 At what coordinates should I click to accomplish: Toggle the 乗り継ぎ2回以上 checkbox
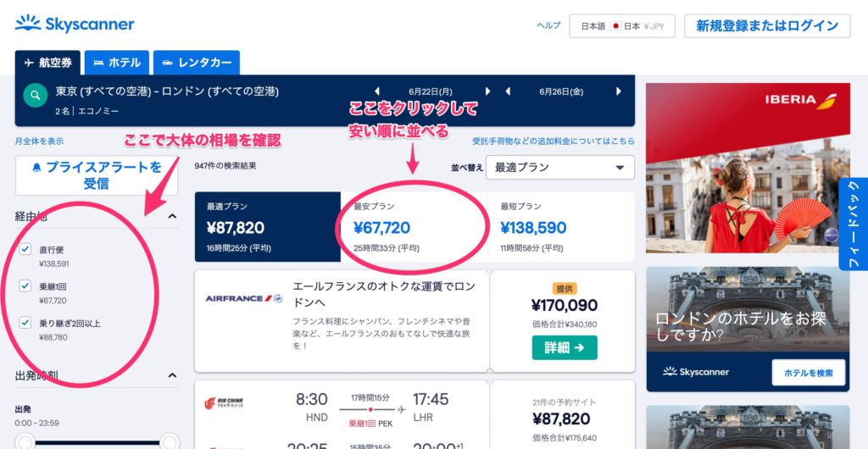tap(25, 323)
